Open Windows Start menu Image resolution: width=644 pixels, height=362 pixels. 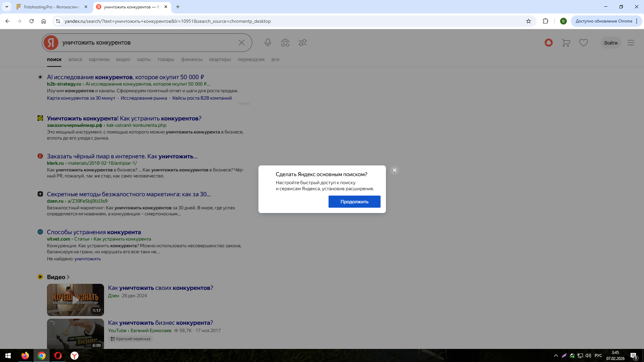coord(8,356)
